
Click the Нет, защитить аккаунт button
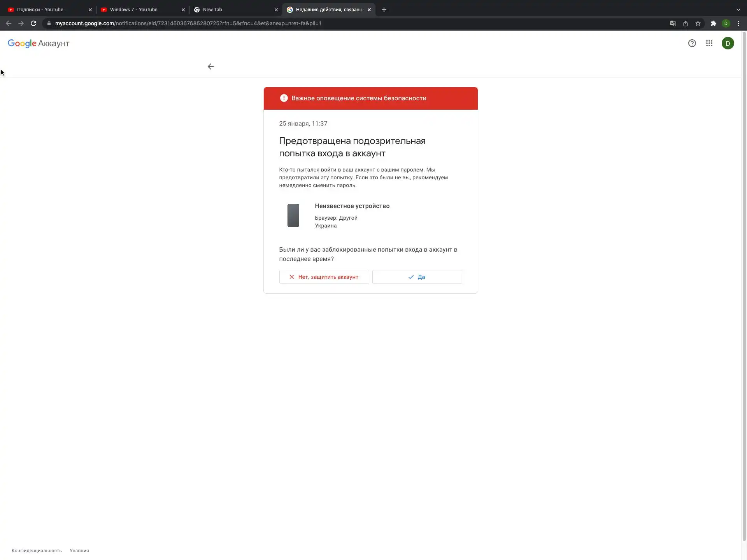tap(324, 277)
